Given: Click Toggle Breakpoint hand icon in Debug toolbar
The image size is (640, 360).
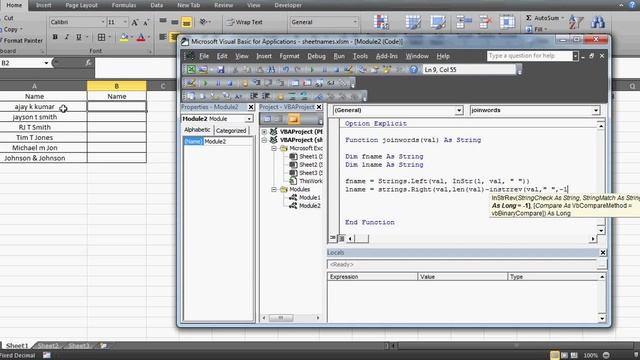Looking at the screenshot, I should (244, 83).
